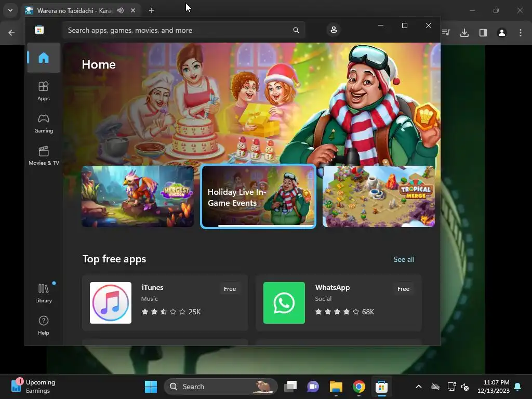The image size is (532, 399).
Task: Click the Top free apps heading
Action: click(x=114, y=259)
